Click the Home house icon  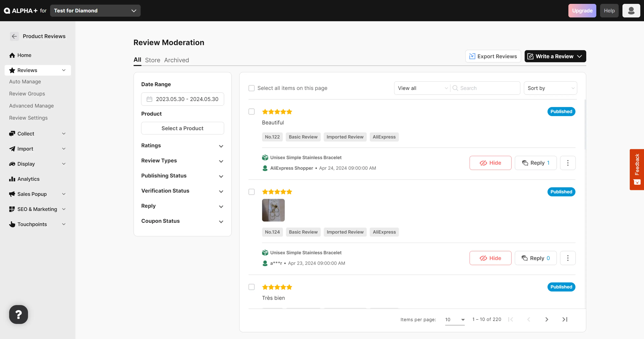pos(12,55)
